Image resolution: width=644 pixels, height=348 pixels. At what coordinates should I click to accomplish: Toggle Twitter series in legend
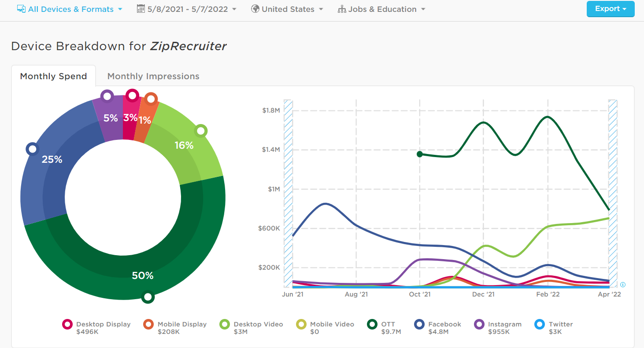(554, 327)
